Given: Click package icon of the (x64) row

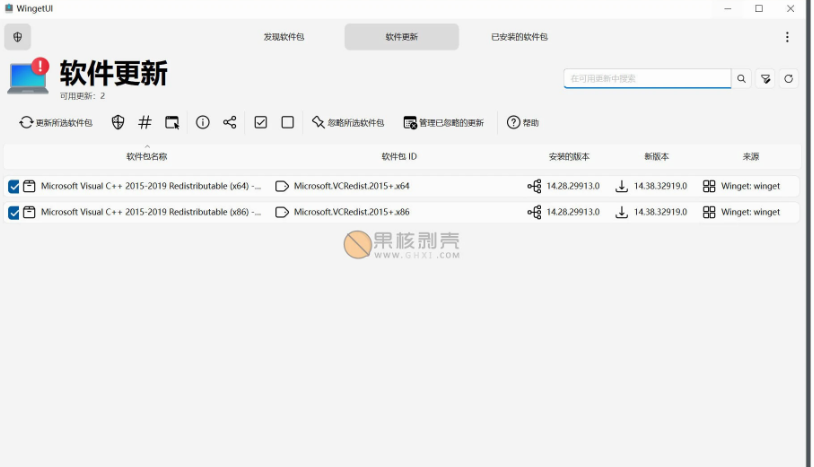Looking at the screenshot, I should coord(29,186).
